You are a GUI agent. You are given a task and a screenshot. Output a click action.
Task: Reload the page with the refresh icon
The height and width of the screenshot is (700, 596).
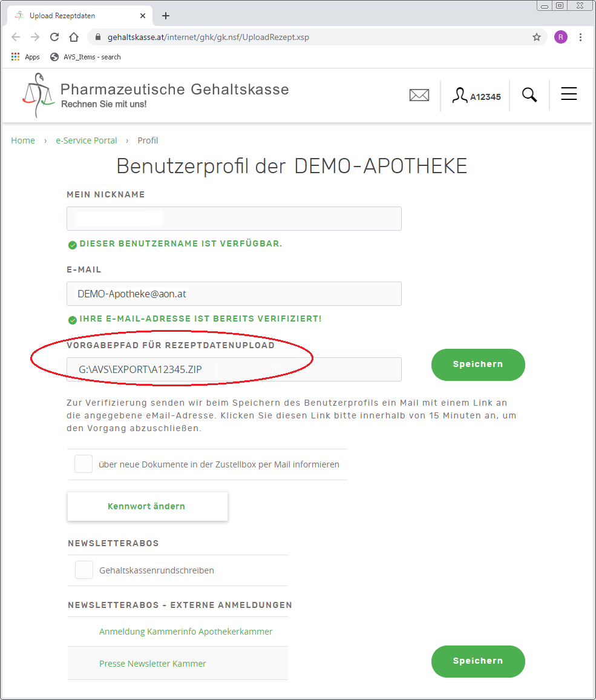(x=54, y=37)
